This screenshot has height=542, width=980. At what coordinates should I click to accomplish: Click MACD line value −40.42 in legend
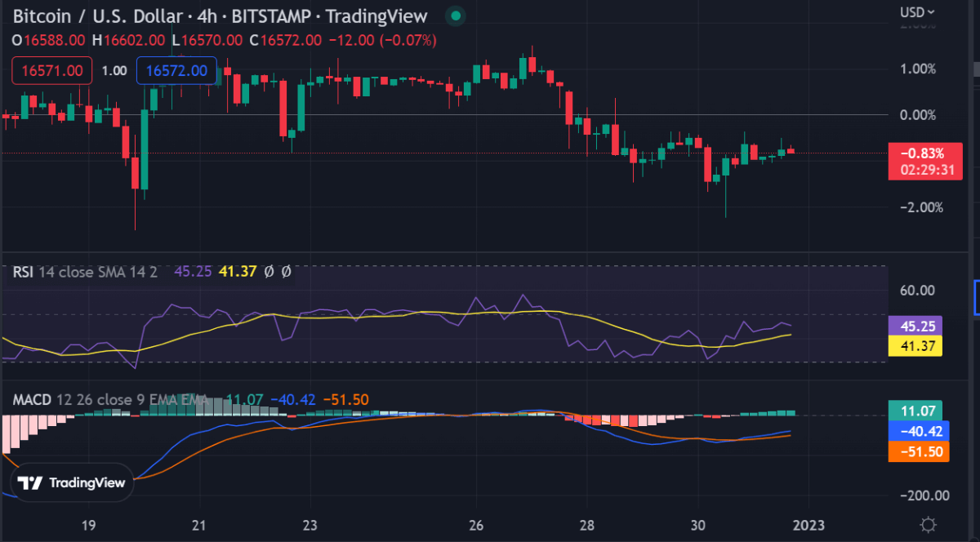pos(292,399)
